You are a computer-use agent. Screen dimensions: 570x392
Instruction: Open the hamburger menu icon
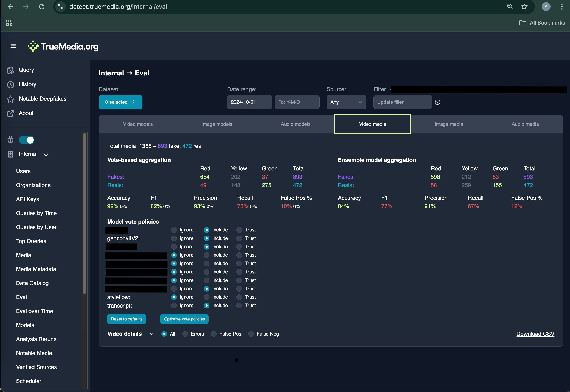coord(13,46)
